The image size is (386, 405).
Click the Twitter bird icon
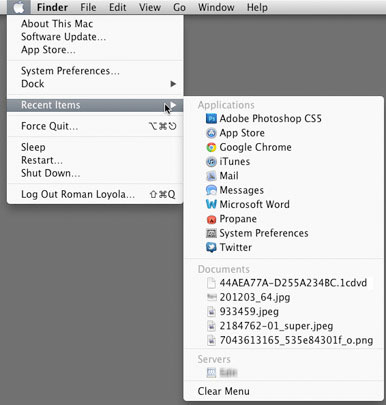pyautogui.click(x=211, y=248)
